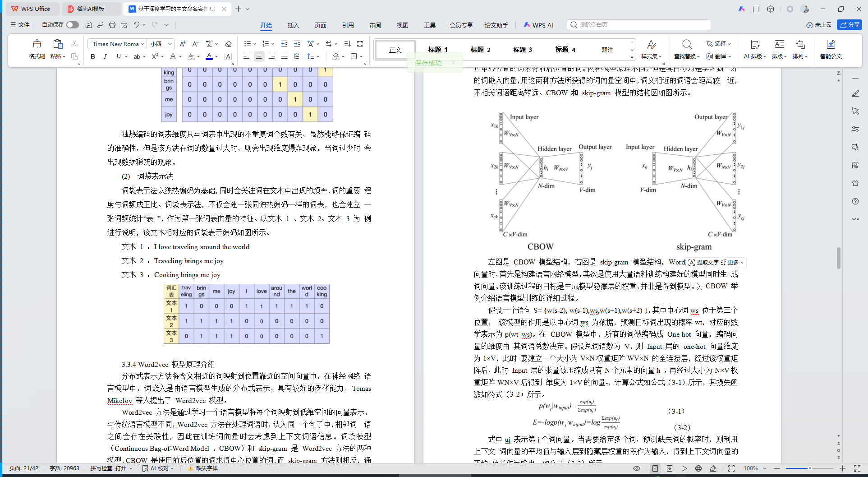868x477 pixels.
Task: Enter fullscreen from the status bar
Action: click(x=857, y=468)
